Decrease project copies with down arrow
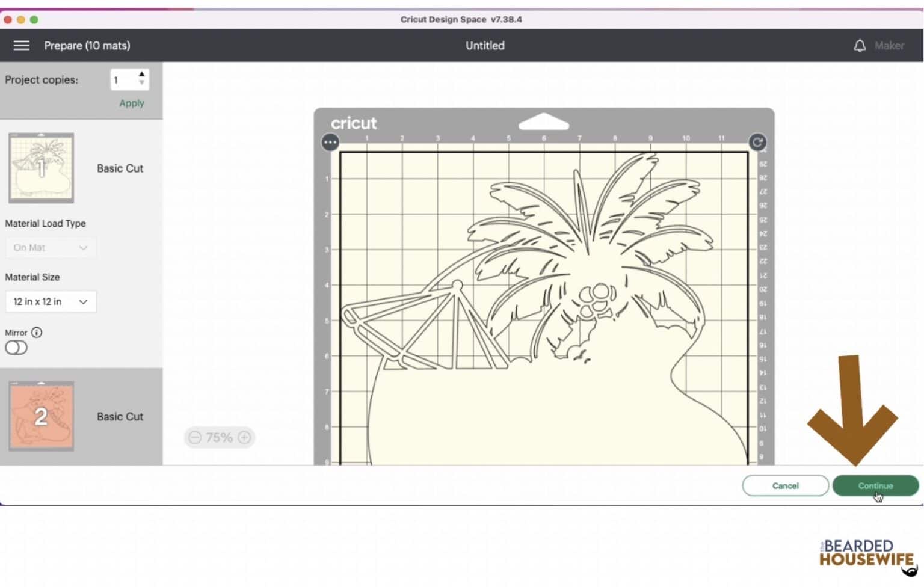 point(141,84)
